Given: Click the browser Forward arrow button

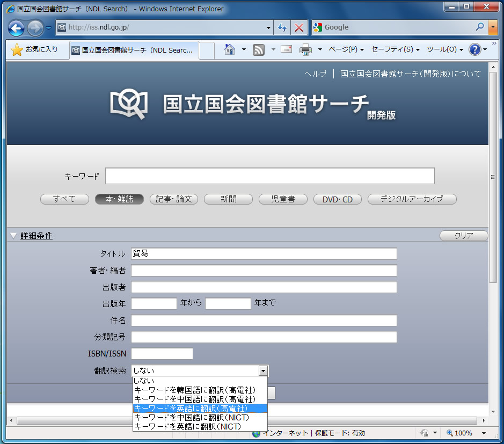Looking at the screenshot, I should 35,28.
